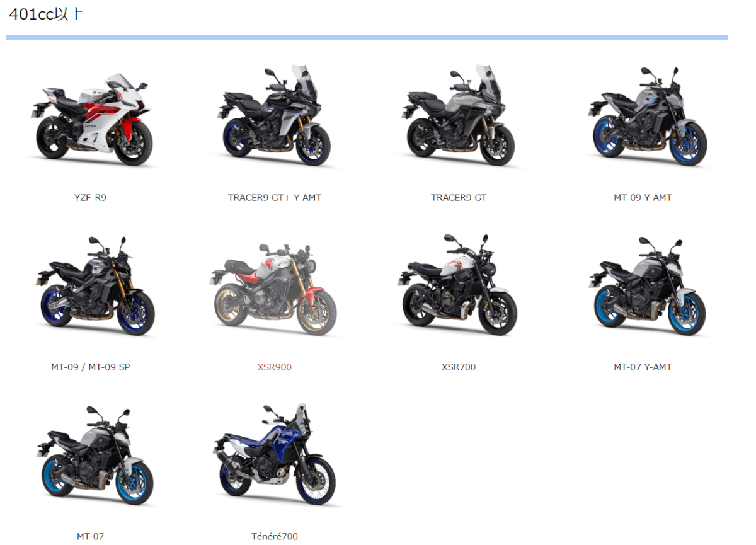Select the TRACER9 GT motorcycle thumbnail
This screenshot has width=756, height=545.
[x=459, y=117]
